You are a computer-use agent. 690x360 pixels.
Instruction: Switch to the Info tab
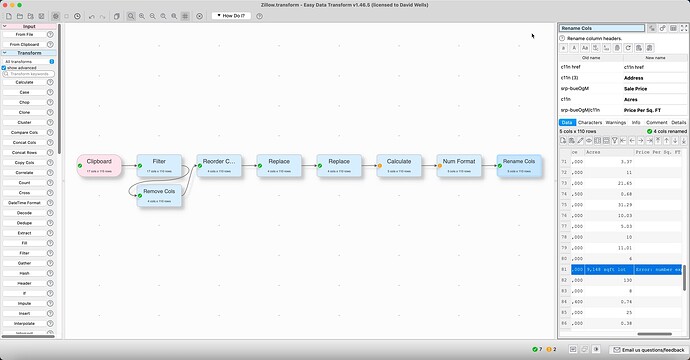point(636,122)
